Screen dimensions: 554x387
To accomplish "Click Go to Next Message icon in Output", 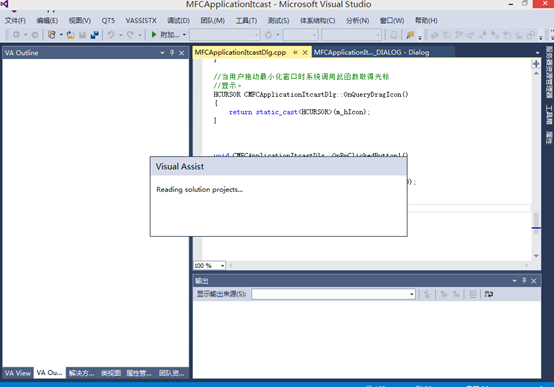I will [456, 294].
